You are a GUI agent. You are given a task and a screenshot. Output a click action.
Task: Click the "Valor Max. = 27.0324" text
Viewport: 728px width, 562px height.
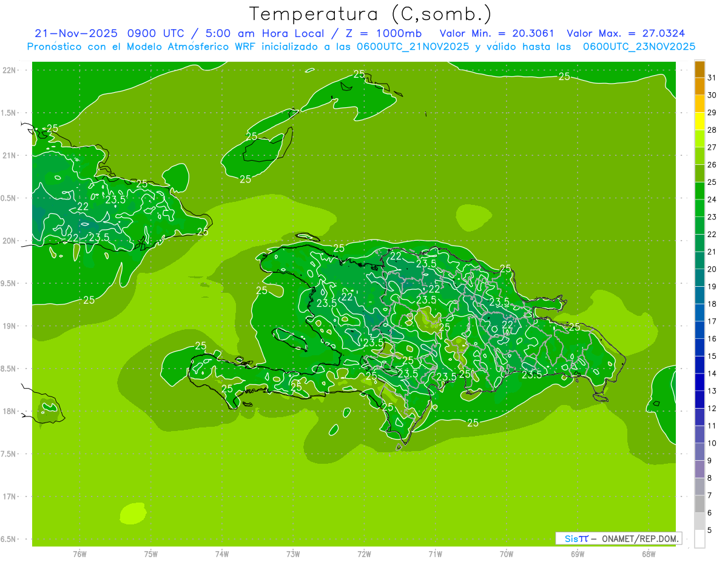(x=625, y=33)
